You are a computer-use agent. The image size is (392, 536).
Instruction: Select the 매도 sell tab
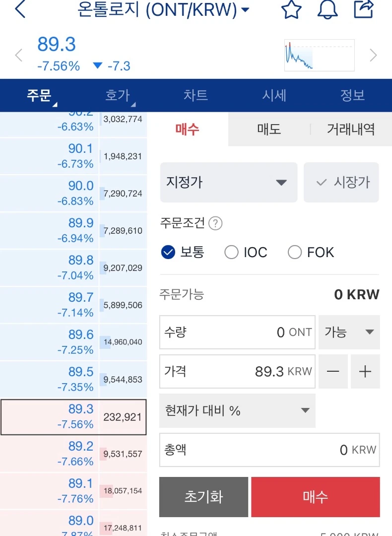[269, 129]
